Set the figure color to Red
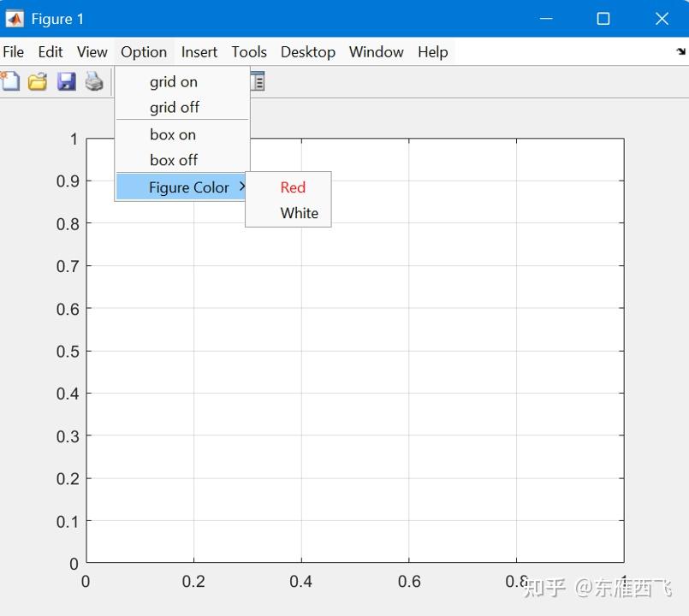This screenshot has height=616, width=689. point(293,187)
